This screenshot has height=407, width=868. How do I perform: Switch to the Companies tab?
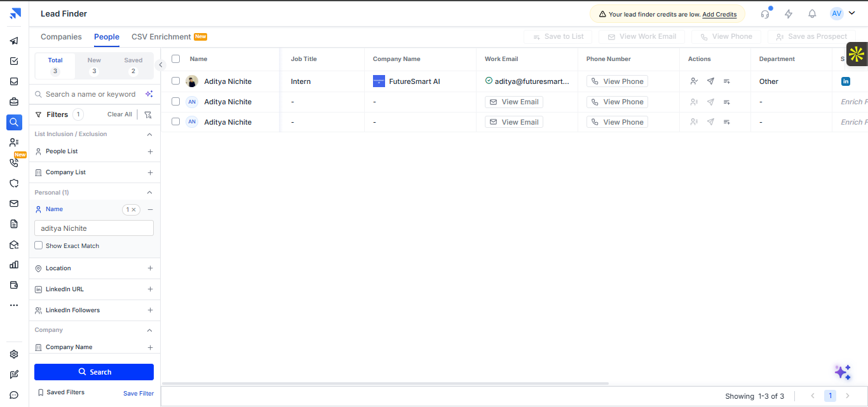[x=61, y=37]
